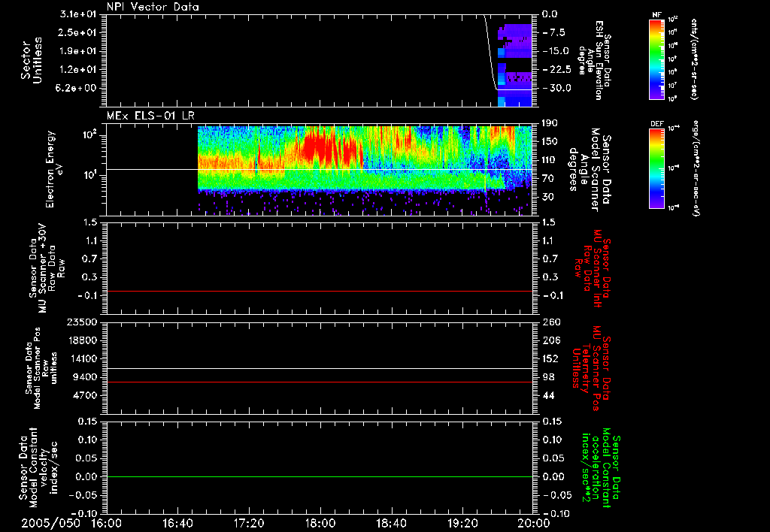
Task: Click the '-15.0' sun elevation tick
Action: point(556,51)
